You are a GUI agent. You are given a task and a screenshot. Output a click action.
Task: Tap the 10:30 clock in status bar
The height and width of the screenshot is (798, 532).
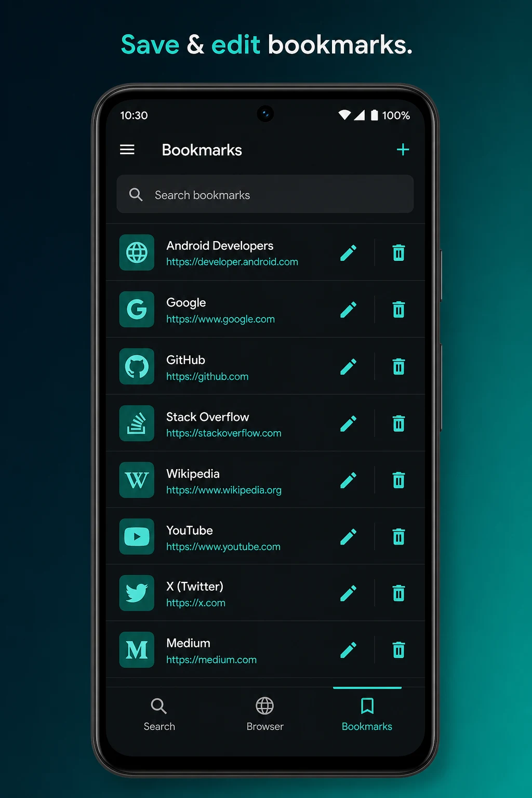(134, 115)
